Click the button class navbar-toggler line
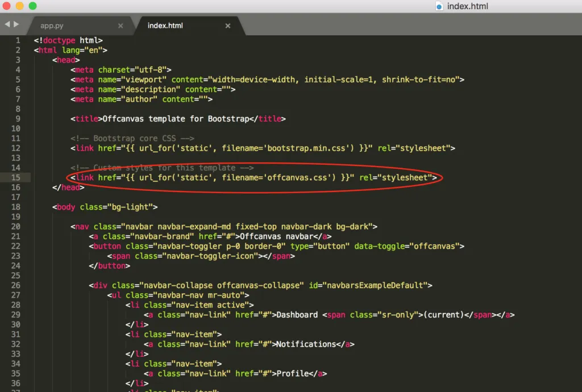The width and height of the screenshot is (582, 392). (277, 246)
